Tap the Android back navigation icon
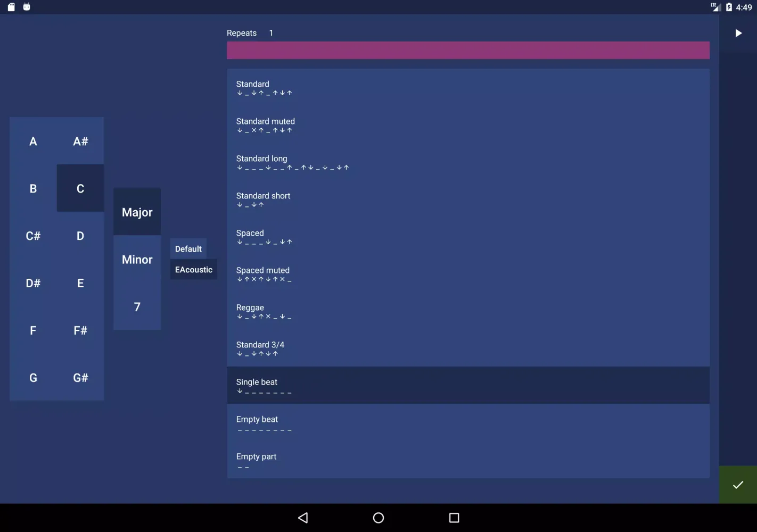Image resolution: width=757 pixels, height=532 pixels. click(303, 518)
